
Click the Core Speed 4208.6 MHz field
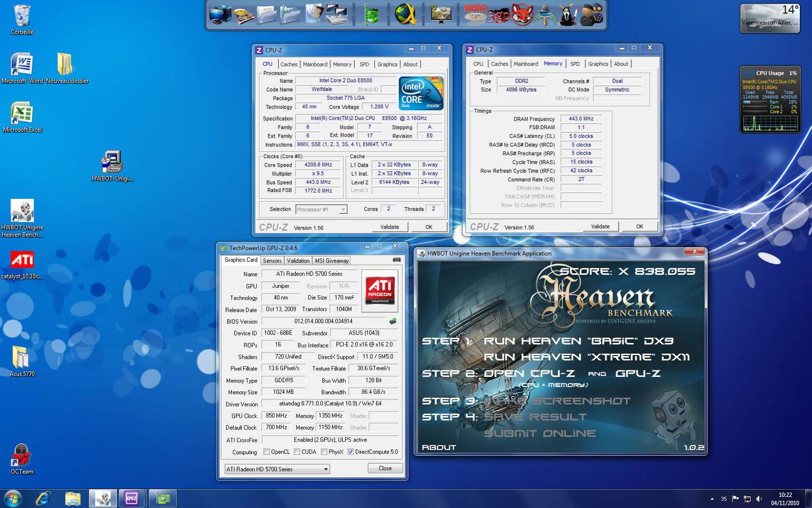[x=318, y=165]
